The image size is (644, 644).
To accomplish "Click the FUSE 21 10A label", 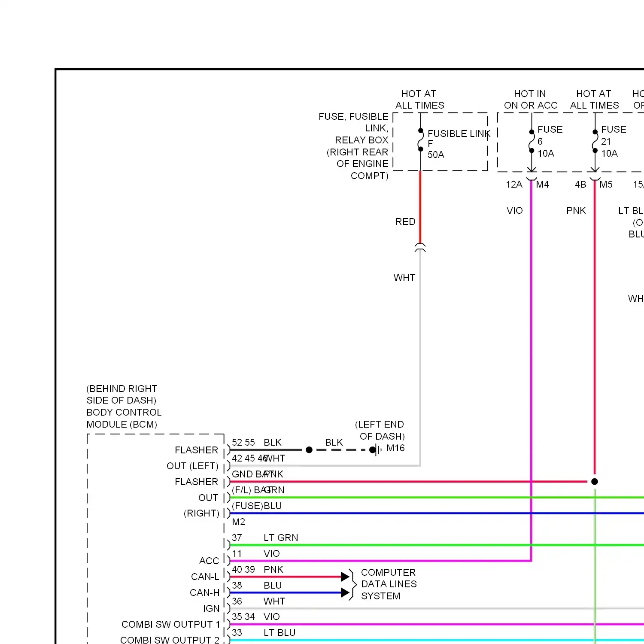I will click(614, 141).
